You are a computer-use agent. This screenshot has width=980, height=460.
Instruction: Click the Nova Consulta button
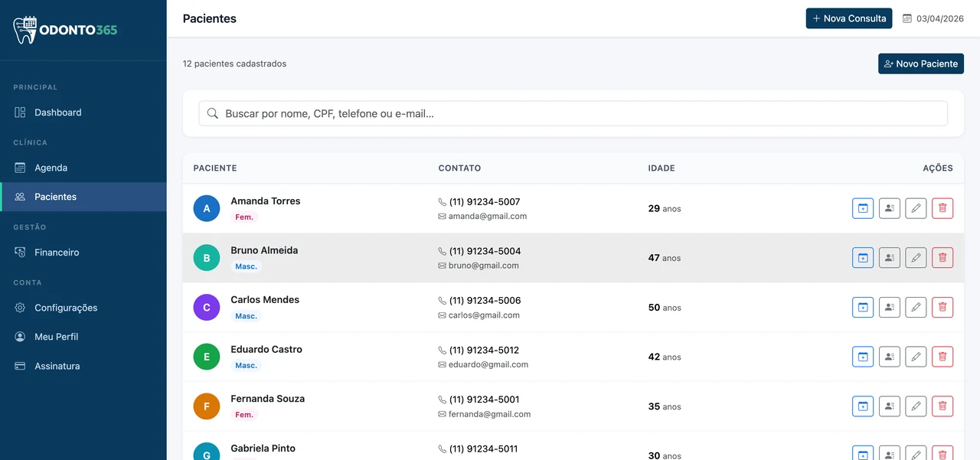[848, 18]
